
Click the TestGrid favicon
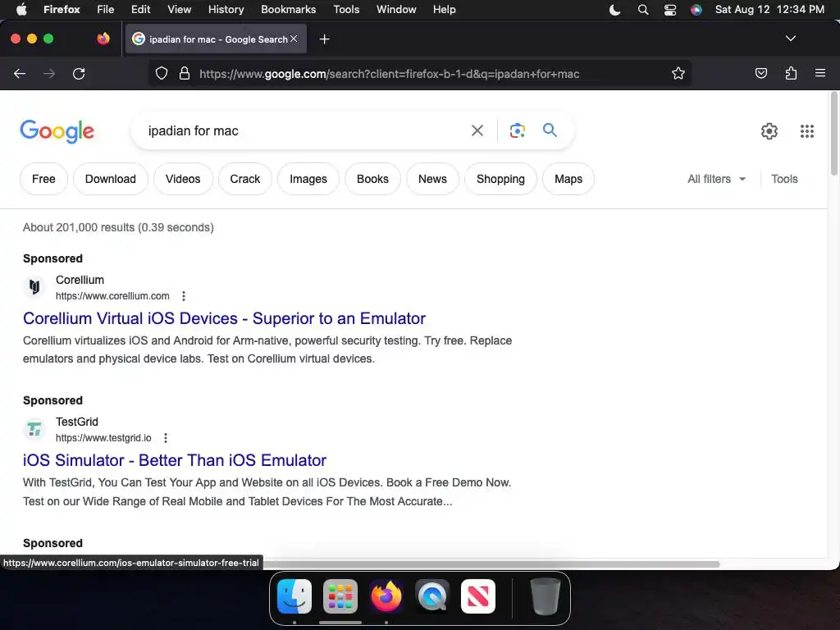click(x=34, y=429)
